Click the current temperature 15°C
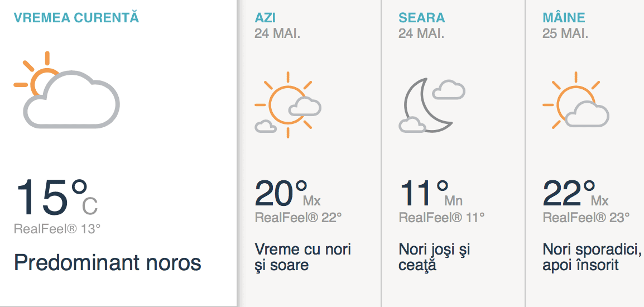The image size is (644, 307). pos(56,197)
